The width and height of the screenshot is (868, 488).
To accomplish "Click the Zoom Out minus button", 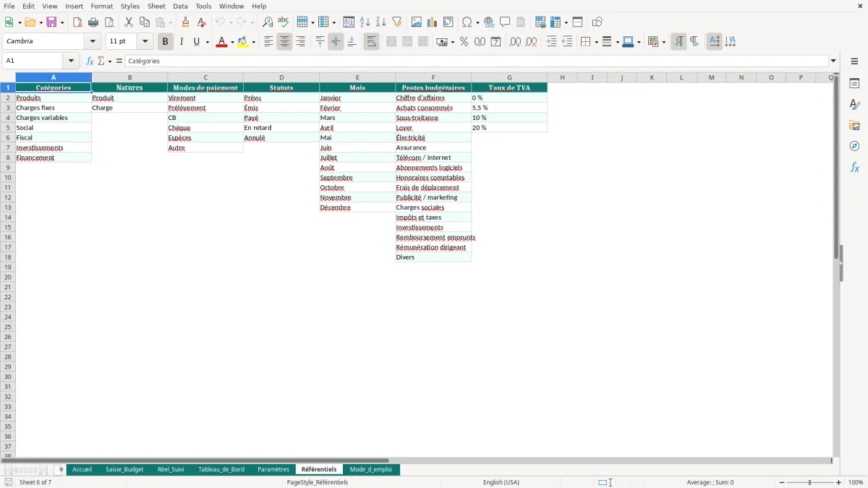I will point(782,482).
